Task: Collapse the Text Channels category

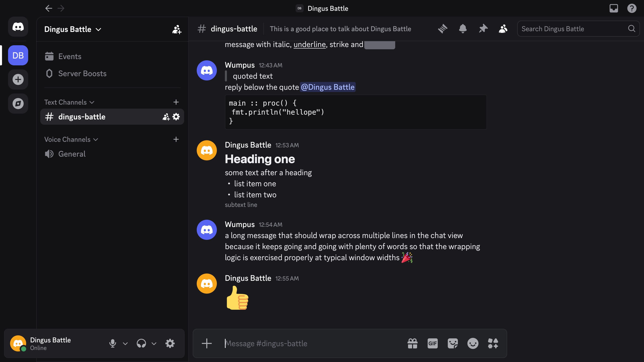Action: click(x=69, y=102)
